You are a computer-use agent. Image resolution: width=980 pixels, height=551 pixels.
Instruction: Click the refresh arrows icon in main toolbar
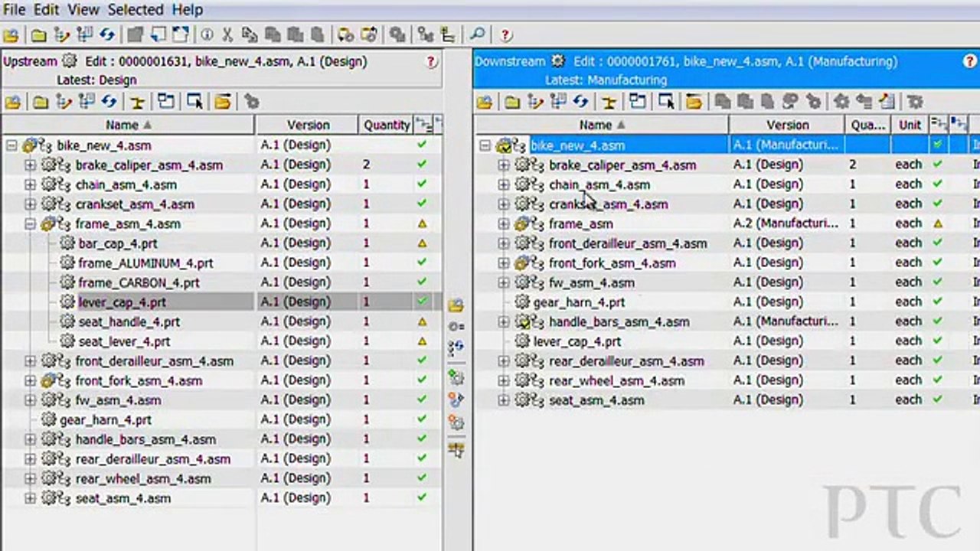point(107,35)
